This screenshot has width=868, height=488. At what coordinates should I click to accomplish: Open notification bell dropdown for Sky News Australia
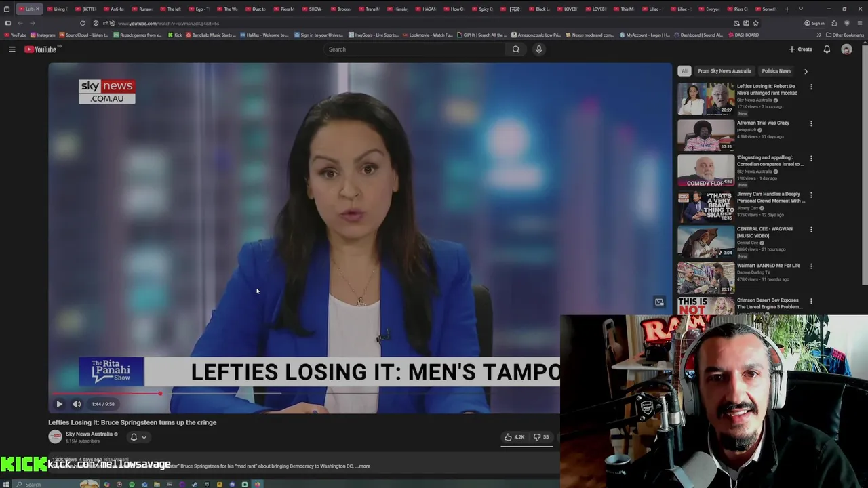[x=138, y=437]
